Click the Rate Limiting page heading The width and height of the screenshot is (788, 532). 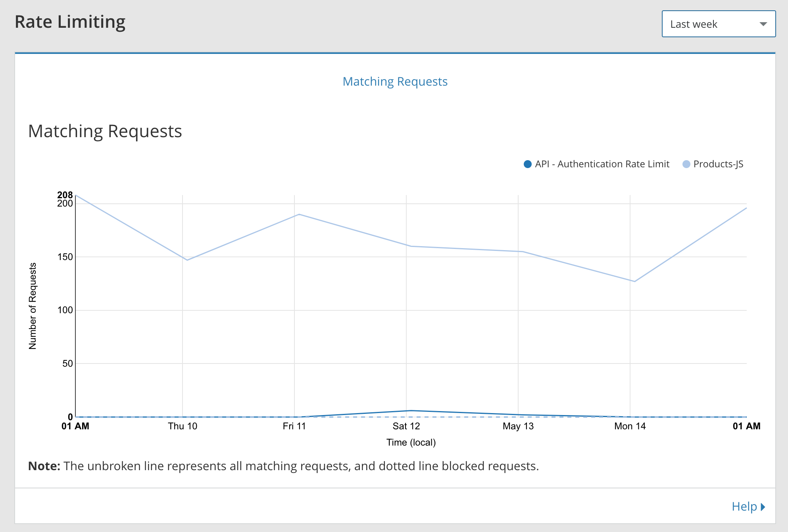(x=70, y=22)
